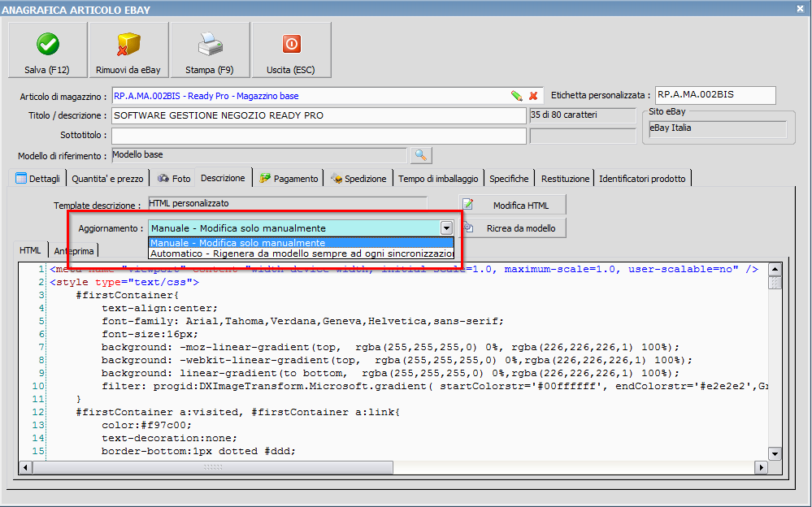Click the red X icon in Articolo di magazzino
Image resolution: width=812 pixels, height=507 pixels.
tap(533, 96)
